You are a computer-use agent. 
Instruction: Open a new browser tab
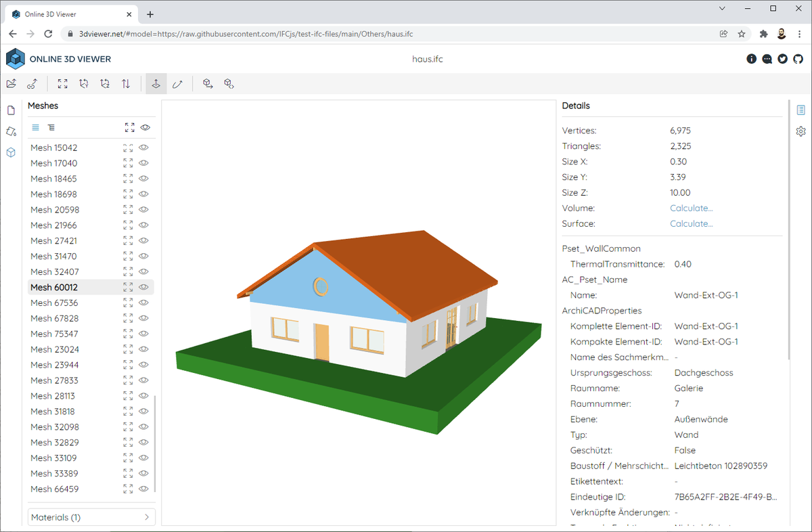click(x=150, y=14)
